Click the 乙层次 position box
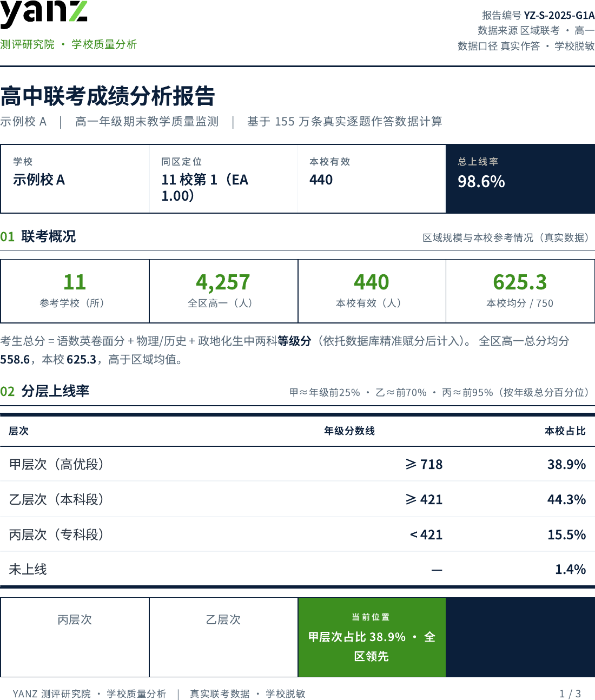The width and height of the screenshot is (595, 700). click(223, 637)
